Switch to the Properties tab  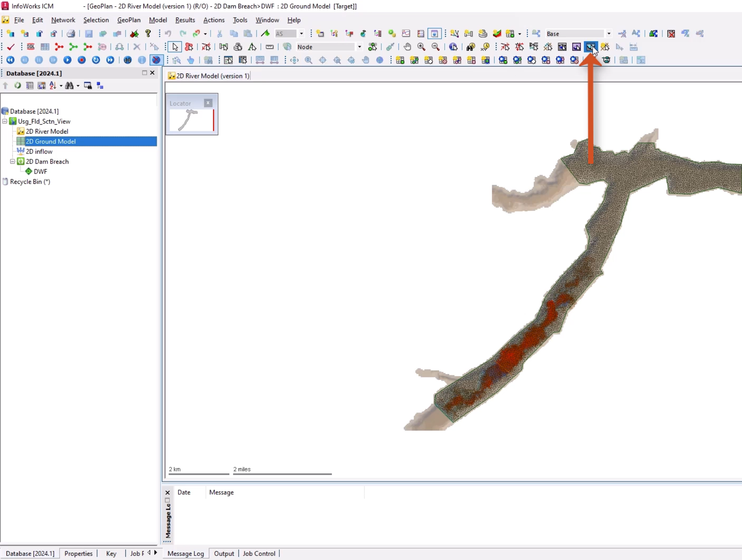point(78,553)
